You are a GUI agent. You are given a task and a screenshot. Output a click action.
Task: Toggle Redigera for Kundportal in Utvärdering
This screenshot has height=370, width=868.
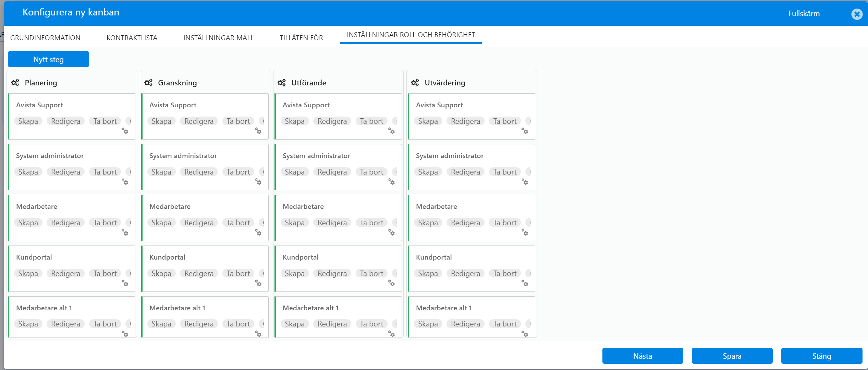(x=465, y=273)
